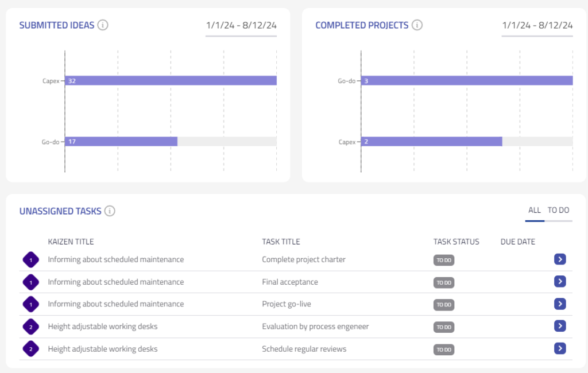Switch to the ALL tab
The width and height of the screenshot is (588, 373).
click(x=535, y=210)
